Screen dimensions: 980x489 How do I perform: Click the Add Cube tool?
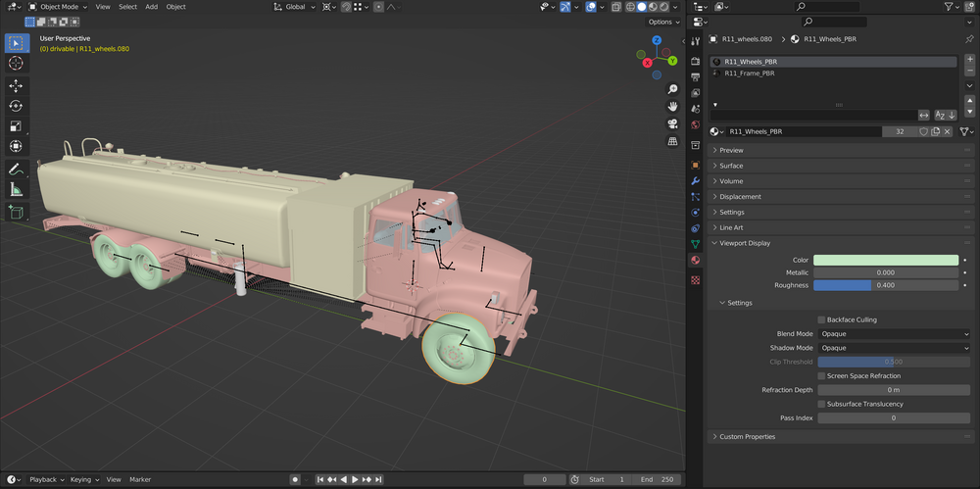coord(16,212)
